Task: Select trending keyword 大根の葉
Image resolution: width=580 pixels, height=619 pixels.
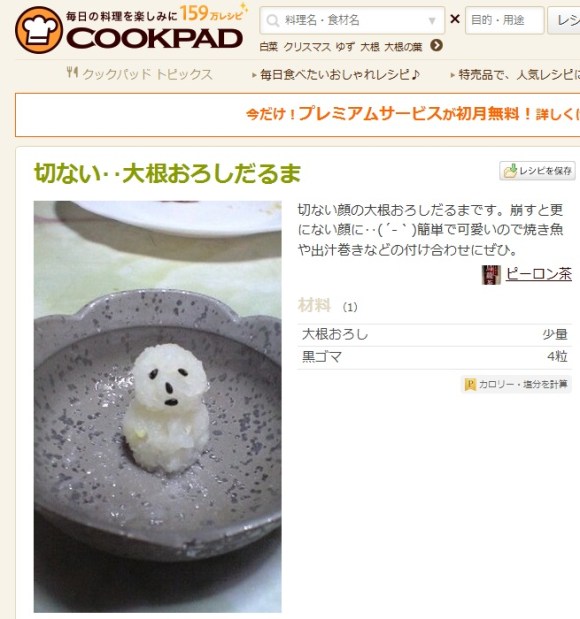Action: [x=403, y=47]
